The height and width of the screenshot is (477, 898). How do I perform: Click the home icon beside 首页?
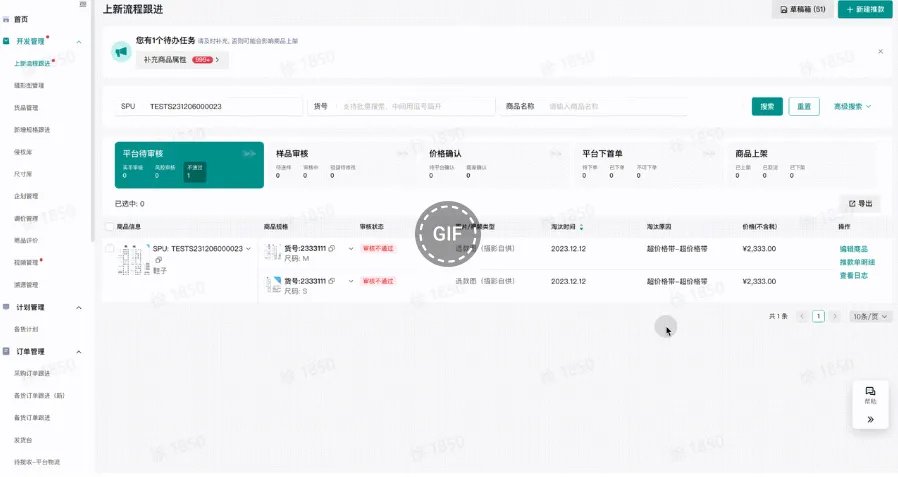pyautogui.click(x=6, y=19)
